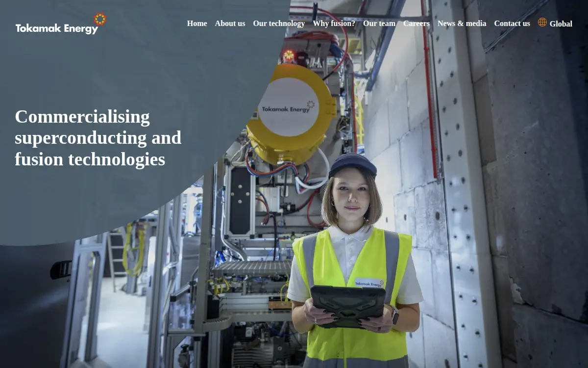Click the Commercialising superconducting headline text
The height and width of the screenshot is (368, 588).
pyautogui.click(x=98, y=138)
